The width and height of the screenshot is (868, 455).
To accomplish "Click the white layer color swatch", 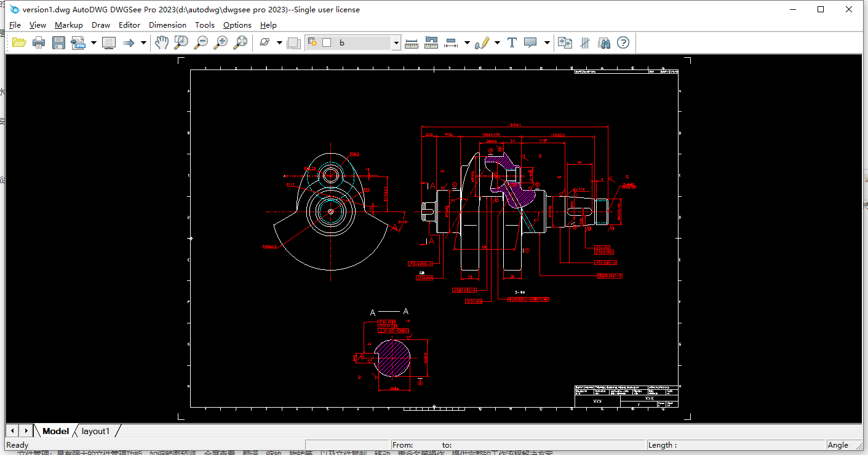I will [327, 42].
